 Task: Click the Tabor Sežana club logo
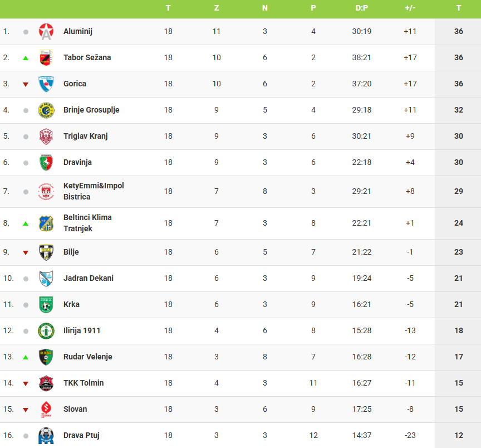pyautogui.click(x=46, y=58)
